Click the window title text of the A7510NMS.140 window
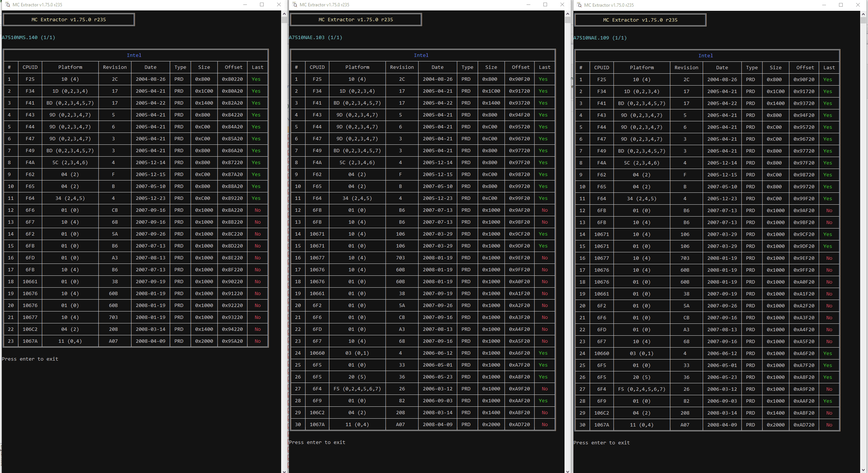Screen dimensions: 868x473 point(37,5)
